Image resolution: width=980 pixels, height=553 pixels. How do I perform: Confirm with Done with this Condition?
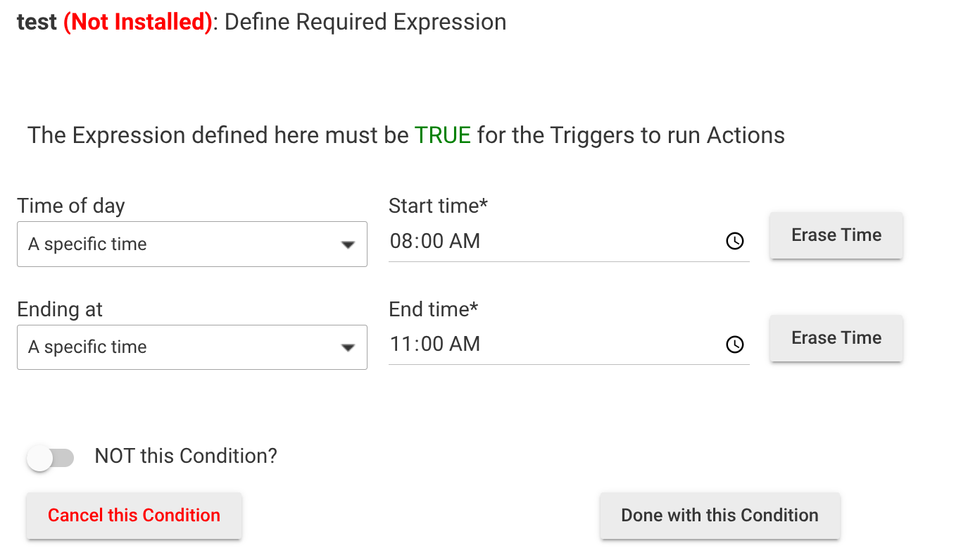[719, 516]
